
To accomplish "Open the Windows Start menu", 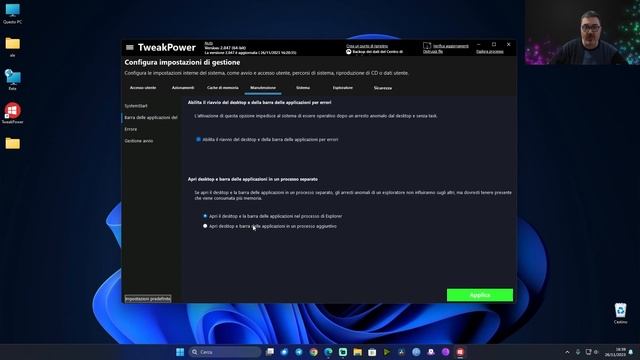I will pos(180,352).
